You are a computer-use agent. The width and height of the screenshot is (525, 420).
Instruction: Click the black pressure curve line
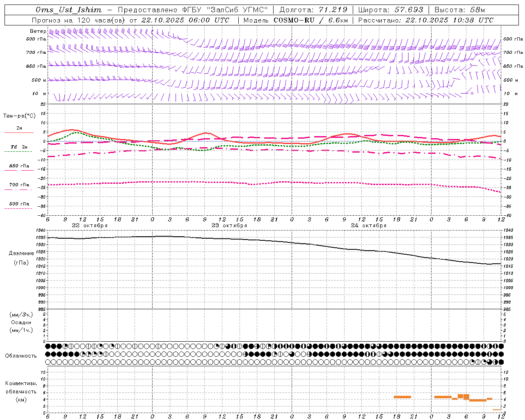coord(274,241)
